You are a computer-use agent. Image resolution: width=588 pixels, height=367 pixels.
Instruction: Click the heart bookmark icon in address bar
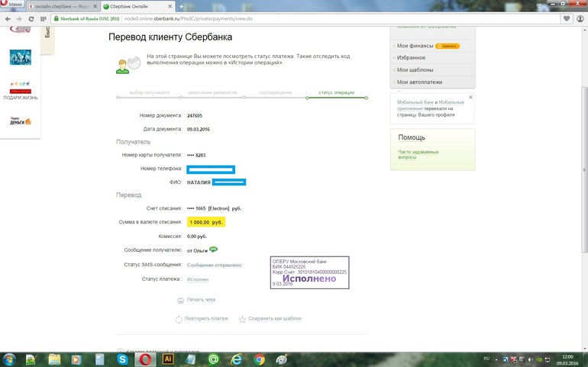tap(567, 18)
